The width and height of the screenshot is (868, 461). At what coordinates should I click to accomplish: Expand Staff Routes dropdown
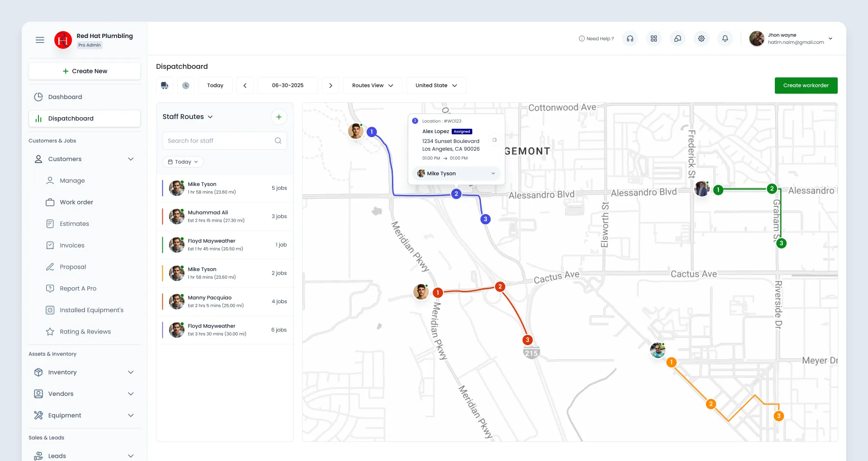tap(188, 117)
